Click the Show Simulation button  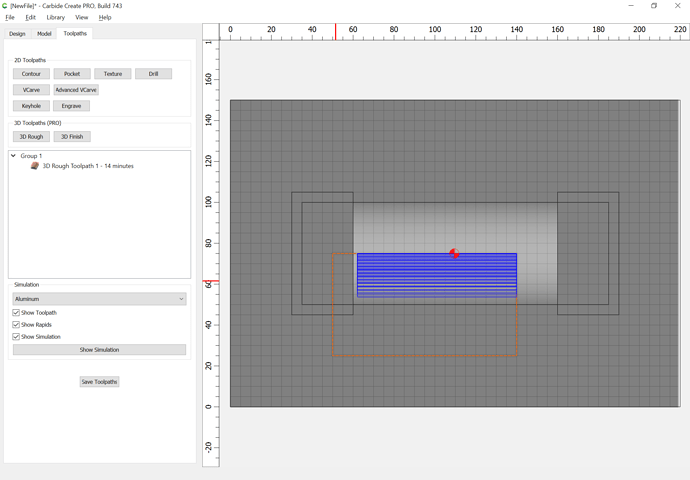[x=99, y=350]
